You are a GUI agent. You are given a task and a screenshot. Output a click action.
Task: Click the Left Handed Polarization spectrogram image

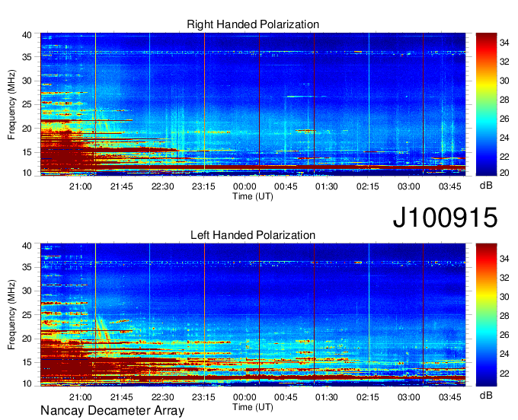tap(253, 315)
